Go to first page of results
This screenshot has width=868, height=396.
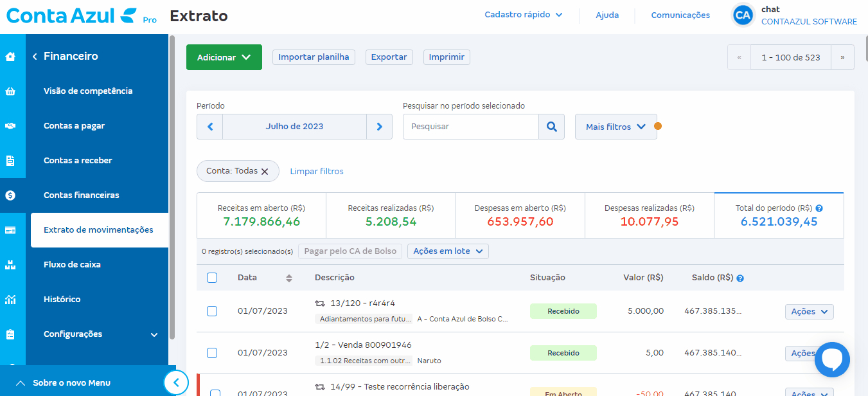coord(740,57)
